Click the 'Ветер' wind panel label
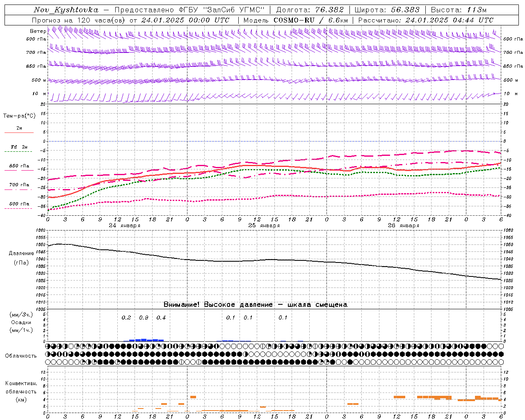Image resolution: width=525 pixels, height=420 pixels. coord(38,31)
